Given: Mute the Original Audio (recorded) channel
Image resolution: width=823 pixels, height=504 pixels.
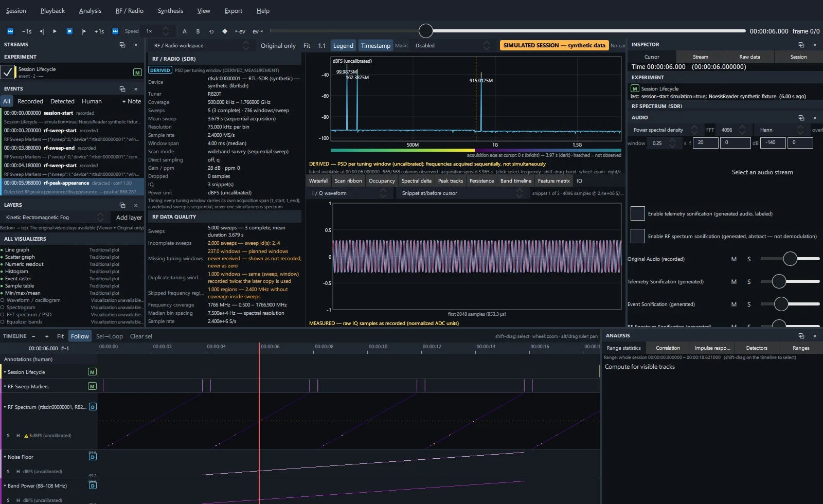Looking at the screenshot, I should (x=734, y=259).
